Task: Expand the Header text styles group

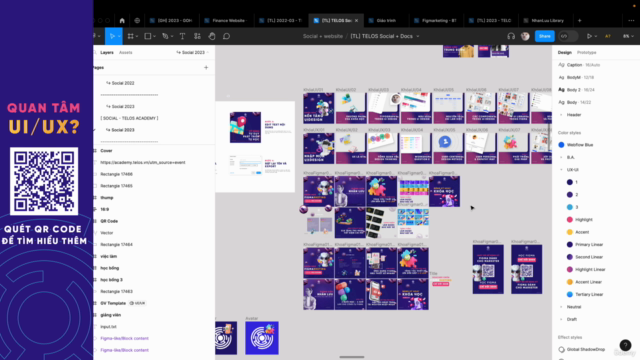Action: coord(561,115)
